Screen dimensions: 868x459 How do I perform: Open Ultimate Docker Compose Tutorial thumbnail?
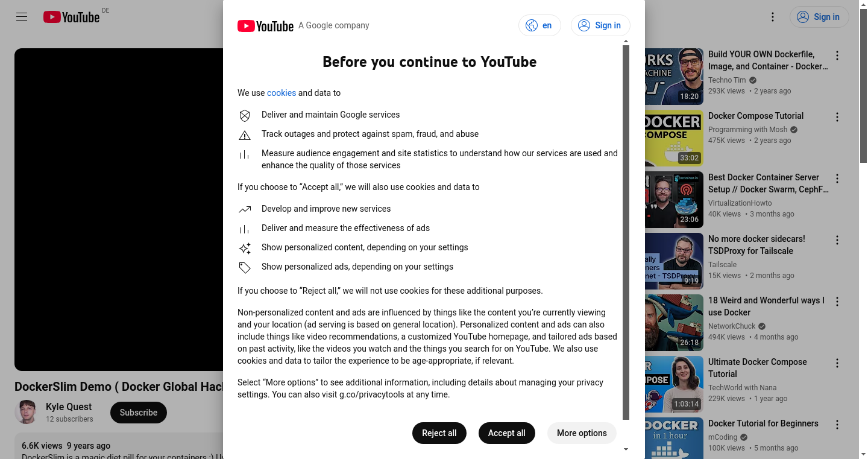click(x=674, y=384)
